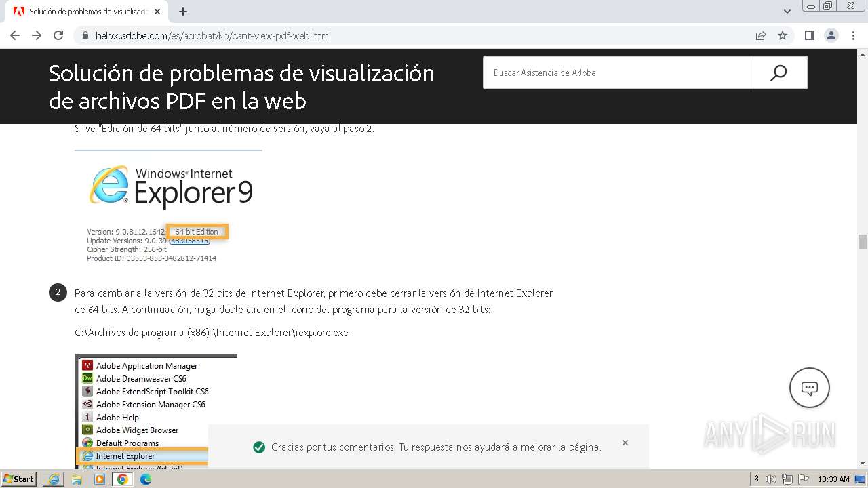Open network status tray icon
This screenshot has height=488, width=868.
[x=787, y=479]
